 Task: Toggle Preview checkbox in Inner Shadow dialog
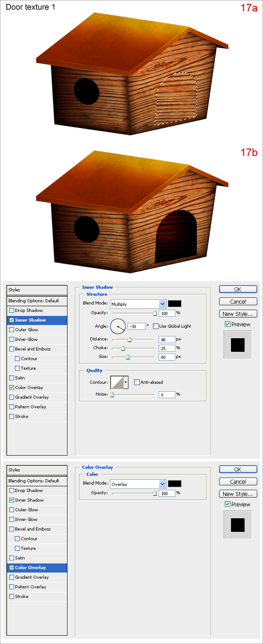pyautogui.click(x=227, y=324)
